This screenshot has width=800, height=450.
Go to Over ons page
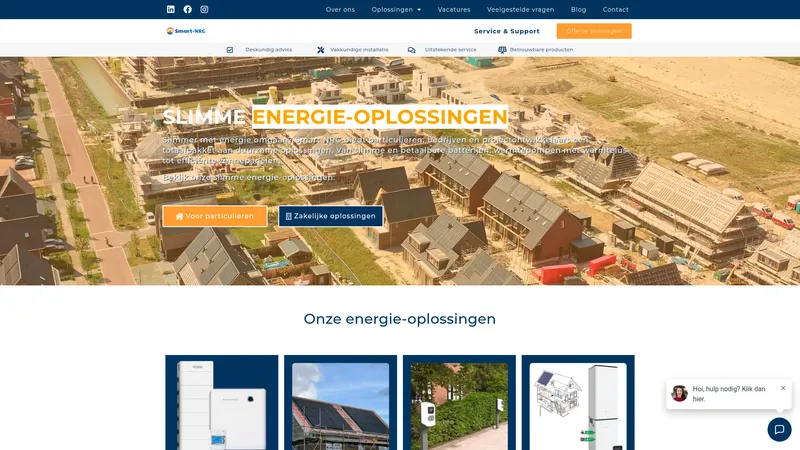pyautogui.click(x=340, y=9)
